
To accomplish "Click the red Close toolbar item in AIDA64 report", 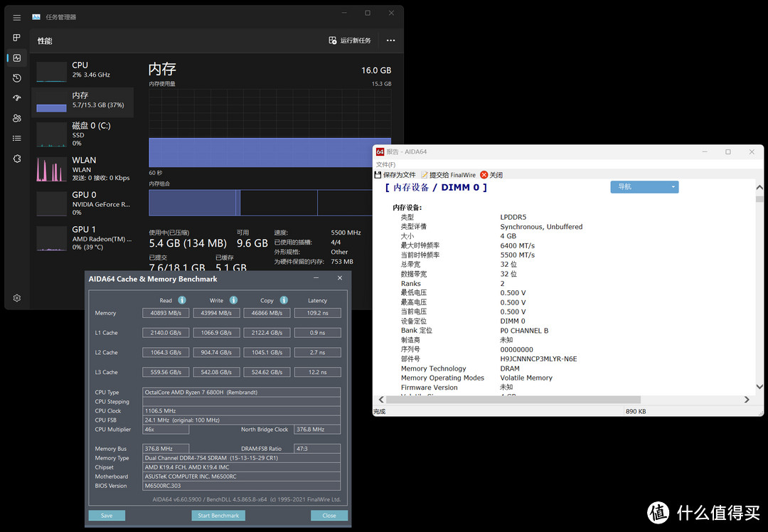I will point(491,175).
